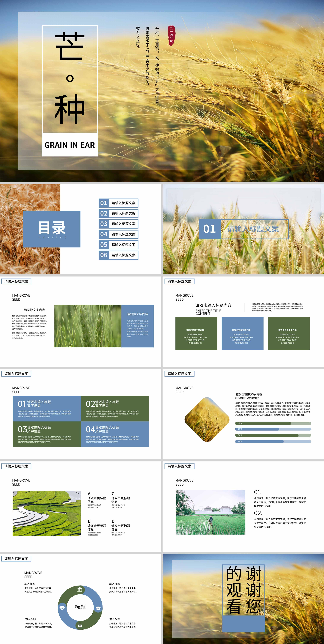Click the PLEASE REPLACE THE TEXT caption
The image size is (324, 644).
pyautogui.click(x=247, y=398)
